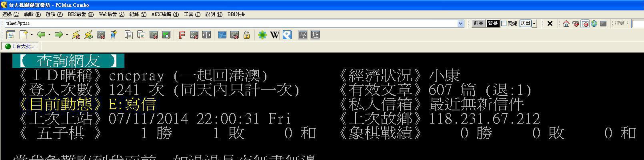Screen dimensions: 644x160
Task: Click the paste icon
Action: coord(141,35)
